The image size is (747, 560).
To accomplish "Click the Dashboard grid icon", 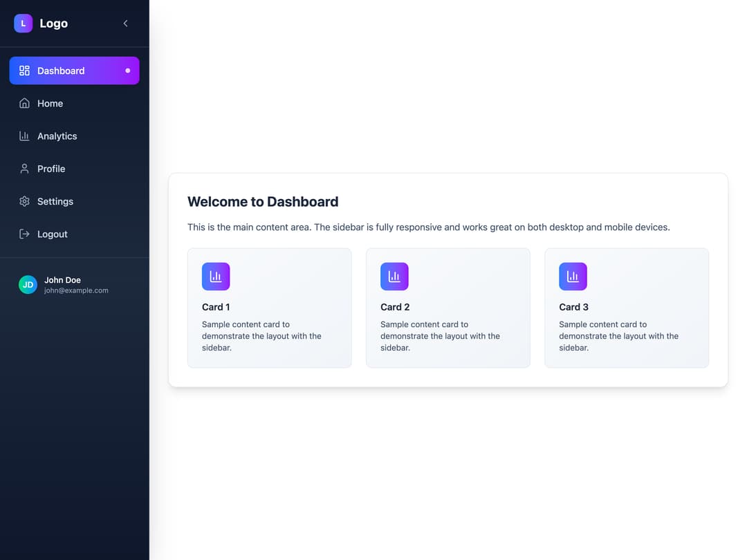I will pos(24,71).
